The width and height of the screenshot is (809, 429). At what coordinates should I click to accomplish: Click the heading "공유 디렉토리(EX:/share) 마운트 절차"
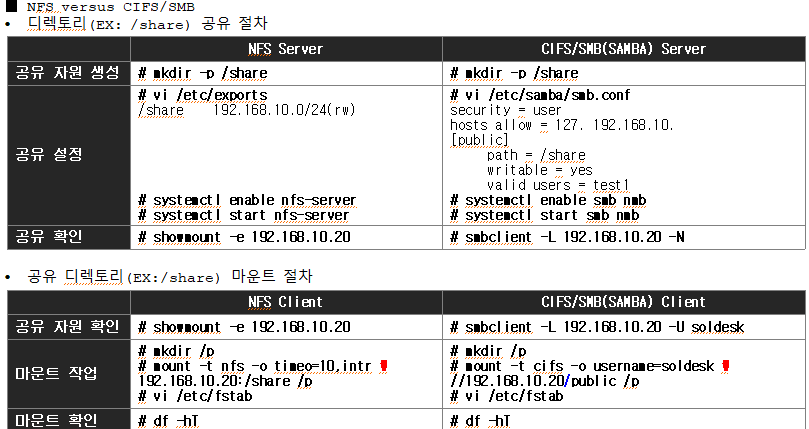(170, 276)
